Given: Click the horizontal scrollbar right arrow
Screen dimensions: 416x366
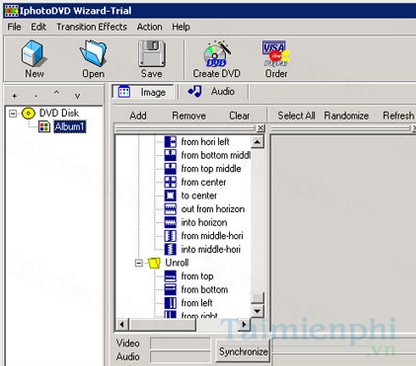Looking at the screenshot, I should coord(244,324).
